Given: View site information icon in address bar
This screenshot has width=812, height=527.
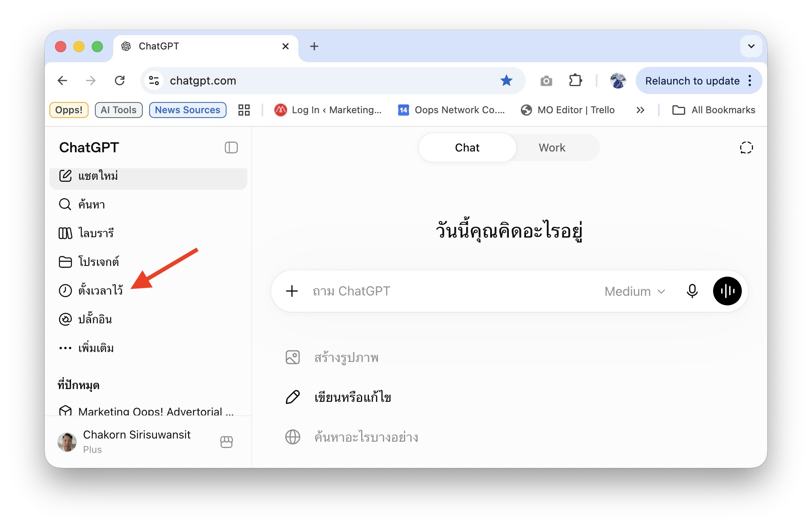Looking at the screenshot, I should [x=154, y=81].
